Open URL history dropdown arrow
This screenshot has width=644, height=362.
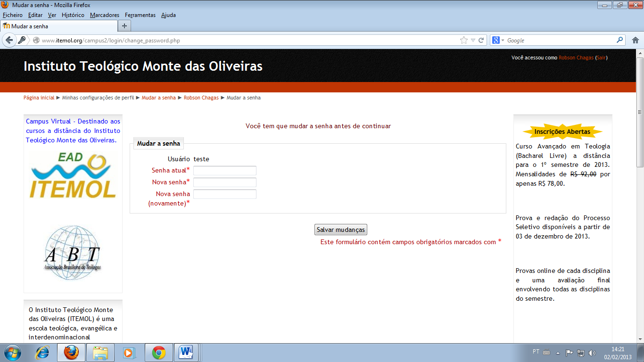point(473,41)
